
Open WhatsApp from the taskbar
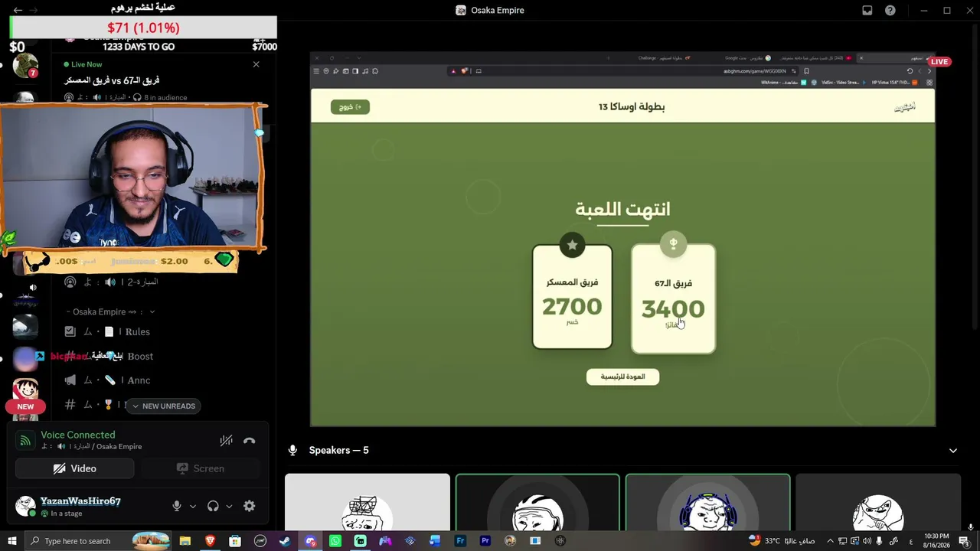click(335, 541)
